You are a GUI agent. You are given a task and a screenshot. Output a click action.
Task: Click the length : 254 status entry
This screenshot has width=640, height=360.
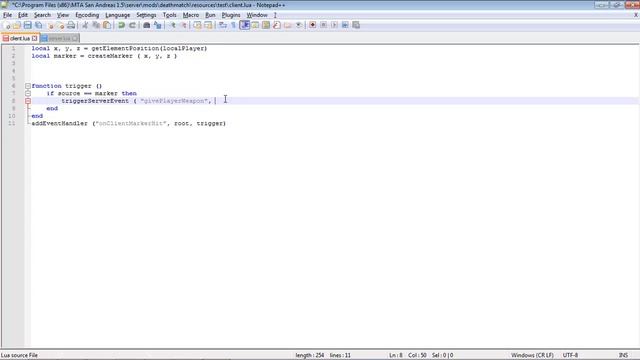point(310,355)
